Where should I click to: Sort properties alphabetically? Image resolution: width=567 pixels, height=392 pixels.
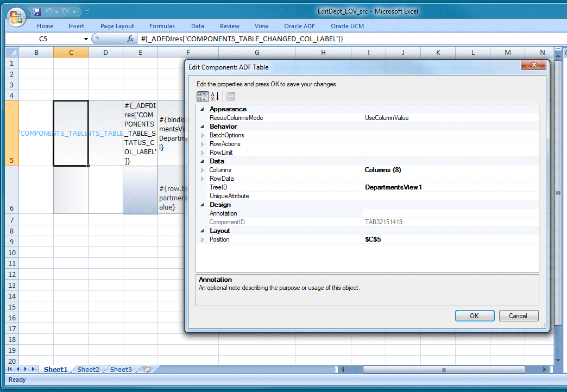pos(215,97)
